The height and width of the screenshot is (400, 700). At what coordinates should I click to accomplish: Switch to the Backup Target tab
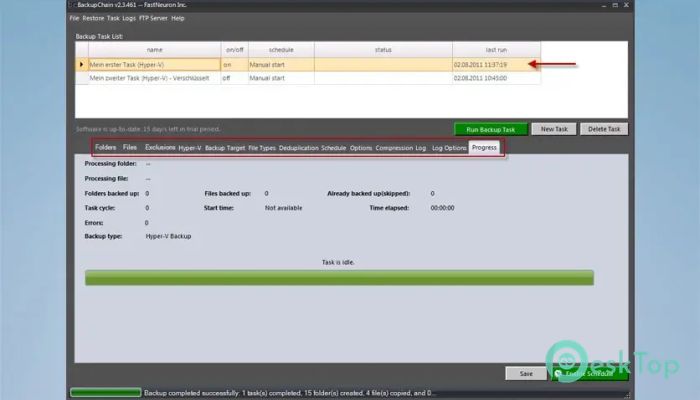[225, 148]
